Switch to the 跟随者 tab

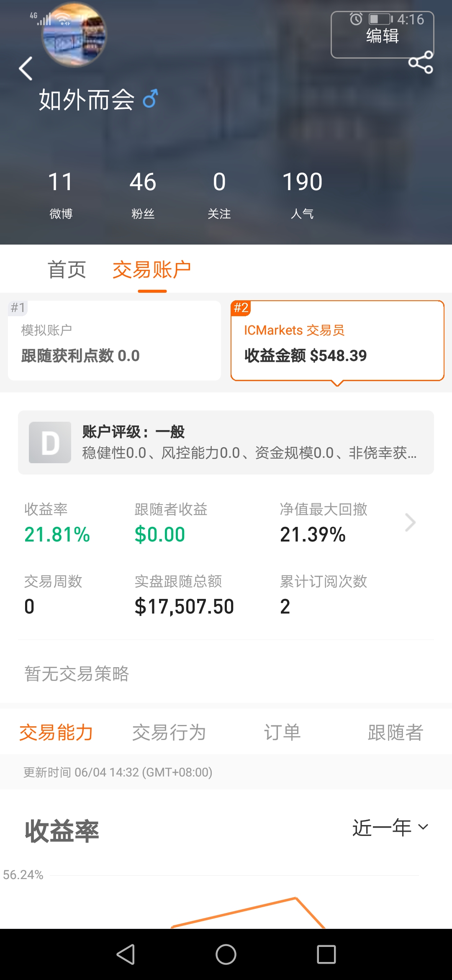395,732
